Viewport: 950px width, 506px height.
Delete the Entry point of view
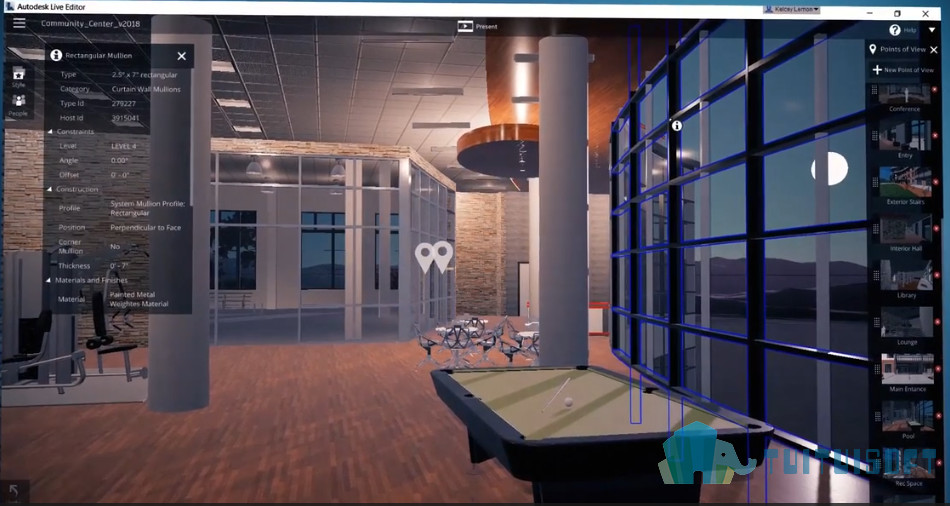935,136
